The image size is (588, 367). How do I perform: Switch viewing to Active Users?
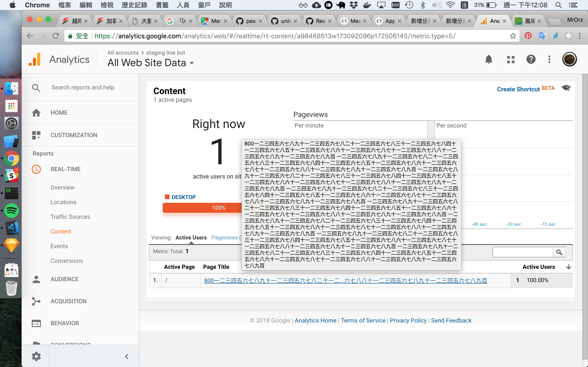point(191,238)
